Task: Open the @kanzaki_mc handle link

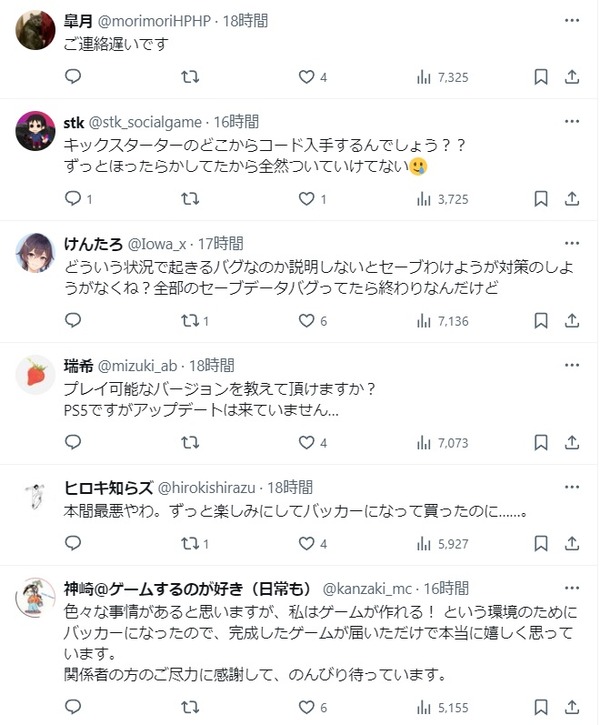Action: (367, 589)
